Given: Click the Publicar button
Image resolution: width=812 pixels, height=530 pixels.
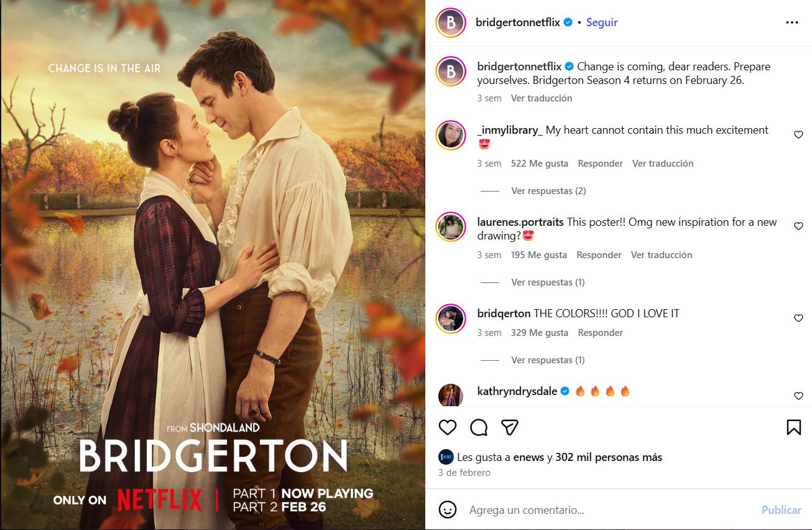Looking at the screenshot, I should (782, 510).
